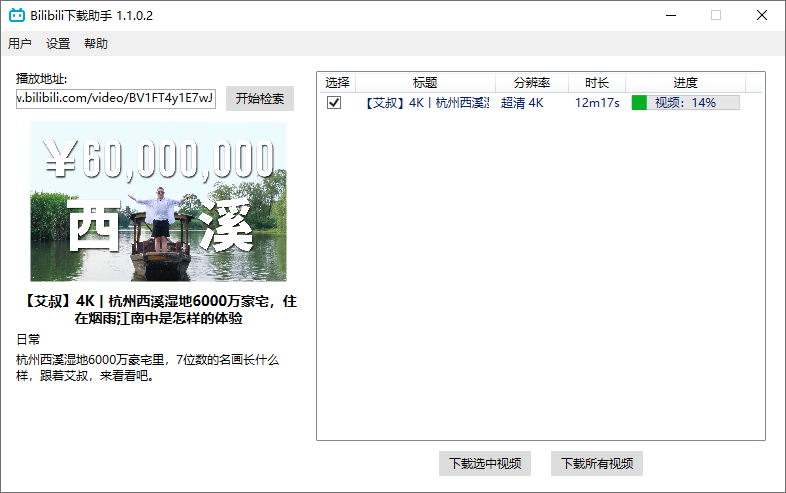Click the 标题 column header
The width and height of the screenshot is (786, 493).
(425, 83)
